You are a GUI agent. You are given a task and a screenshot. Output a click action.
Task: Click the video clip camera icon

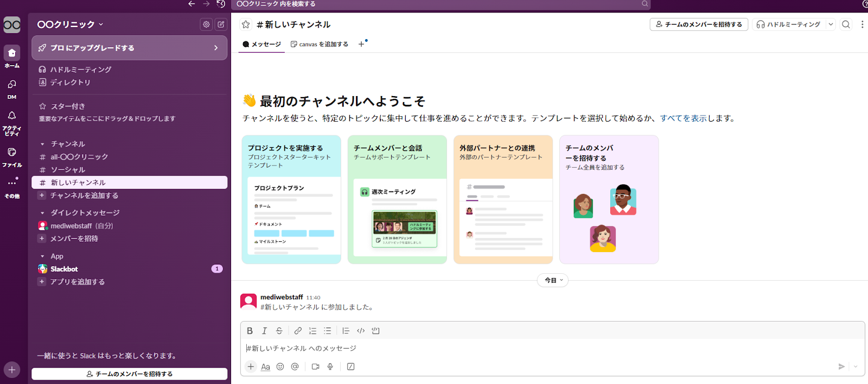tap(315, 367)
